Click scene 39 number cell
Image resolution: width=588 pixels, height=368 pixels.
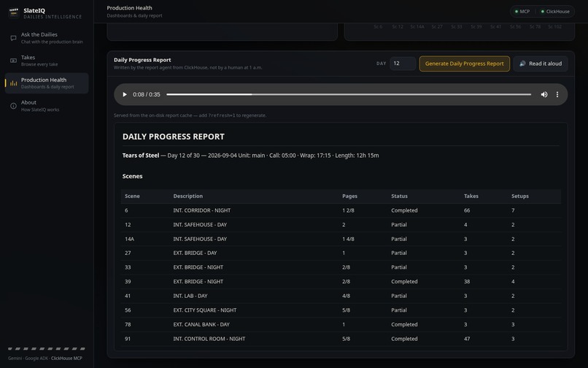[x=128, y=281]
